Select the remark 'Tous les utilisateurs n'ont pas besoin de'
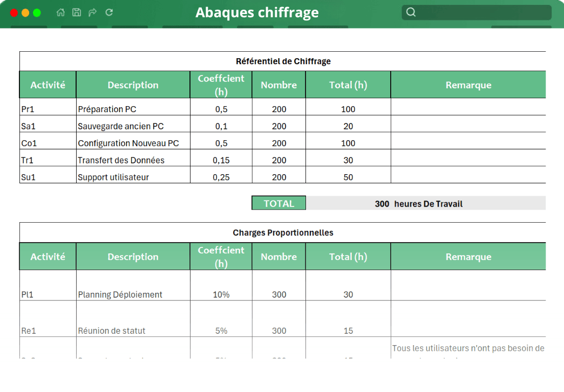 click(x=468, y=348)
